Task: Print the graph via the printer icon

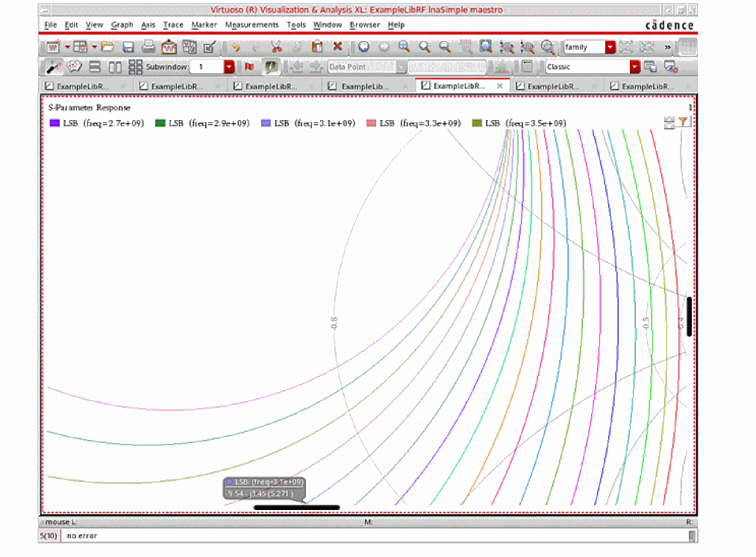Action: pyautogui.click(x=149, y=47)
